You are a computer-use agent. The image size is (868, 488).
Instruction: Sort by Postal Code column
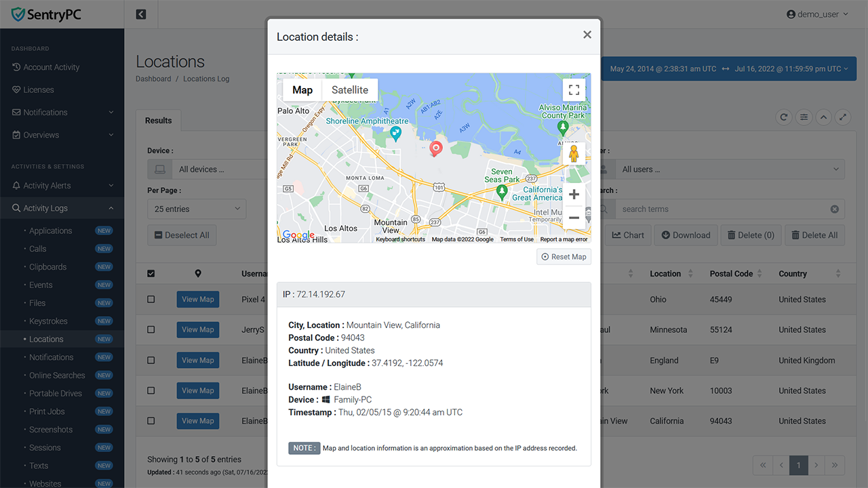736,274
